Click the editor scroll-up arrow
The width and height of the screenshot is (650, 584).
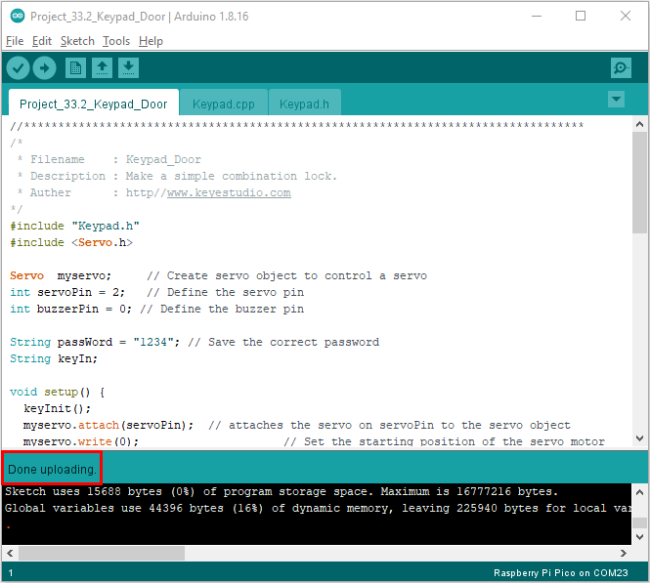point(640,124)
